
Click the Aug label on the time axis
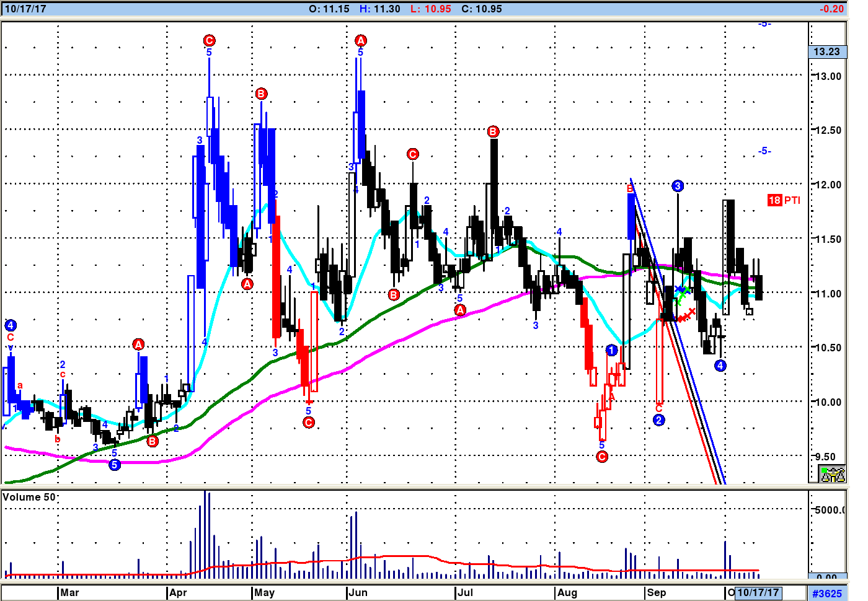pyautogui.click(x=567, y=592)
